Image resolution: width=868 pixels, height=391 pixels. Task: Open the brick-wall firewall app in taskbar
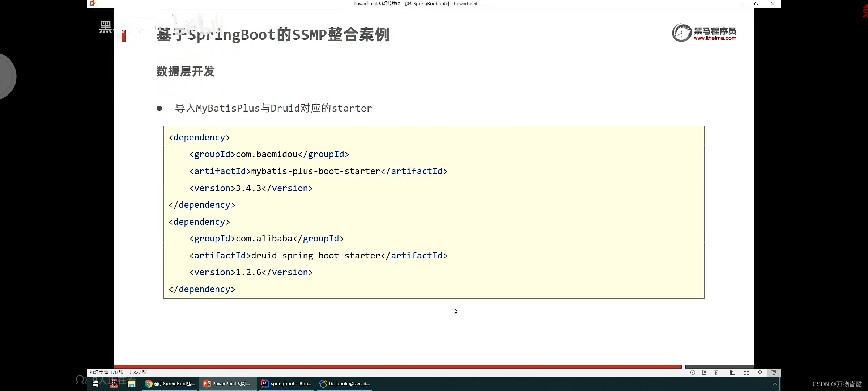click(114, 383)
